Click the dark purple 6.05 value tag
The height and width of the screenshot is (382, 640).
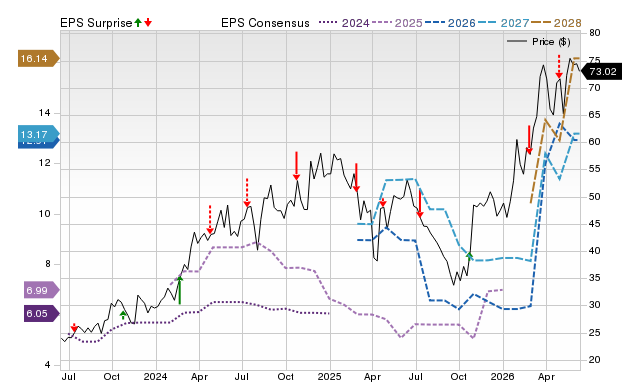click(42, 313)
